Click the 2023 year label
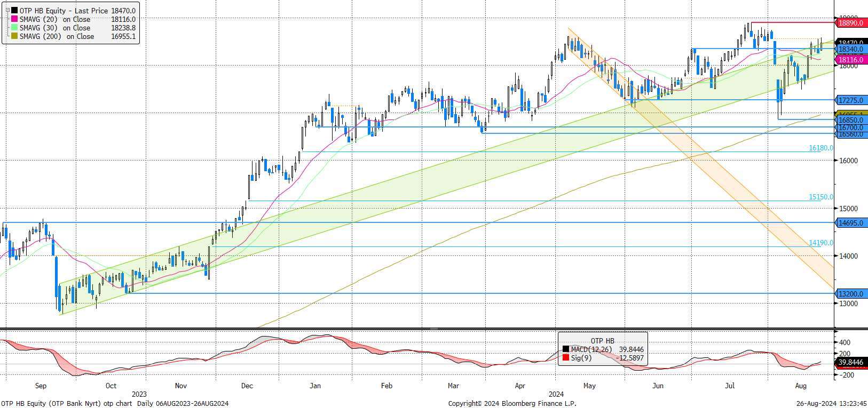The width and height of the screenshot is (868, 408). click(x=139, y=394)
